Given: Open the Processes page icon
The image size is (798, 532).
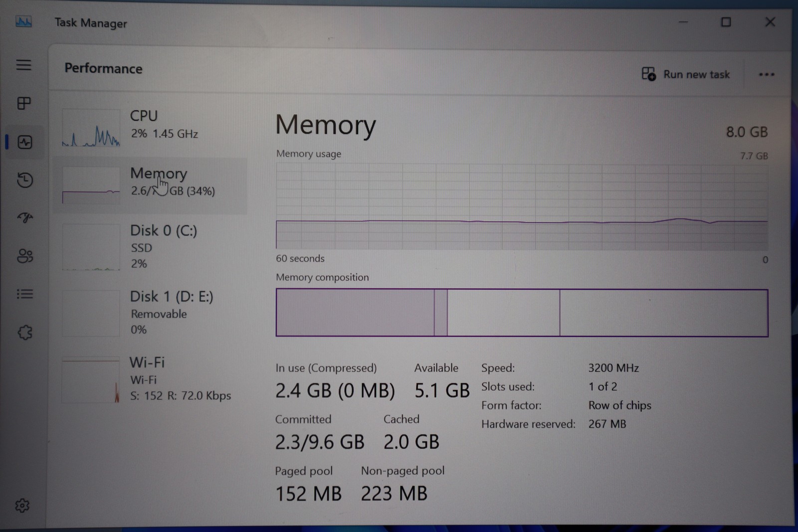Looking at the screenshot, I should click(x=24, y=103).
